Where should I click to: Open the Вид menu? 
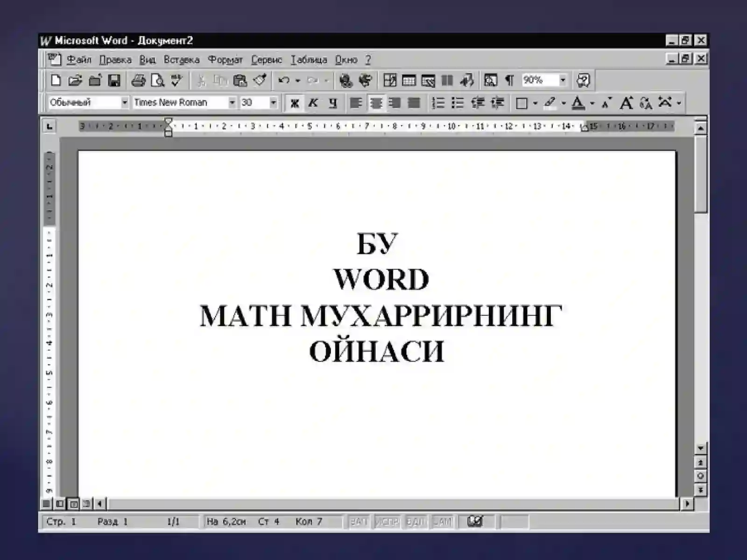(148, 60)
